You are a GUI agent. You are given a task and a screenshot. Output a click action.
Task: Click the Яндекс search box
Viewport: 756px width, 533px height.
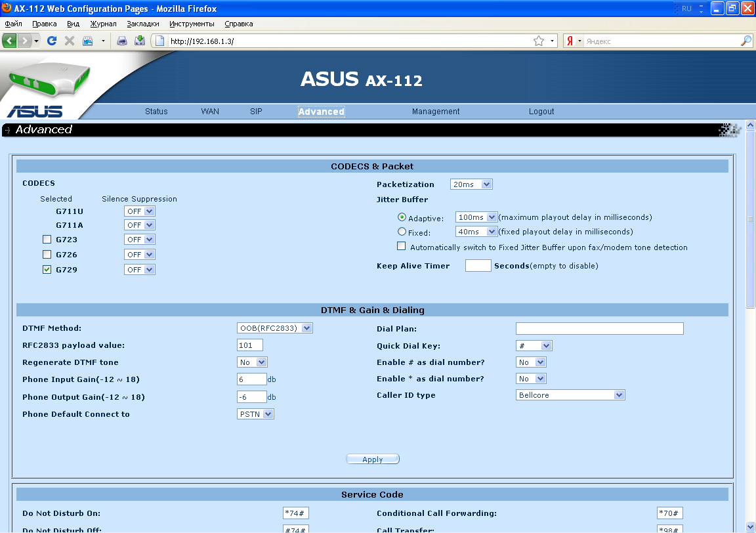pyautogui.click(x=661, y=41)
